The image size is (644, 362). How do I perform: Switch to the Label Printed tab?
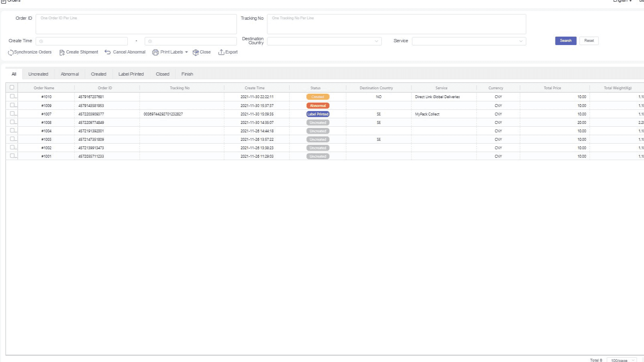coord(131,74)
